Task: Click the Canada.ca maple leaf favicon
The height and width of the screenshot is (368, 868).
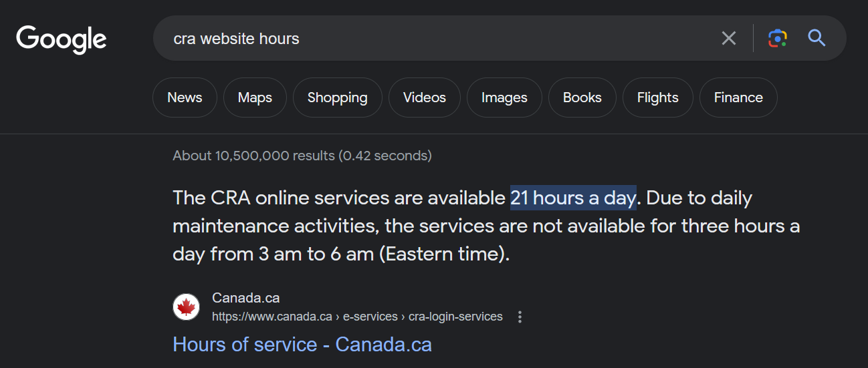Action: pyautogui.click(x=187, y=307)
